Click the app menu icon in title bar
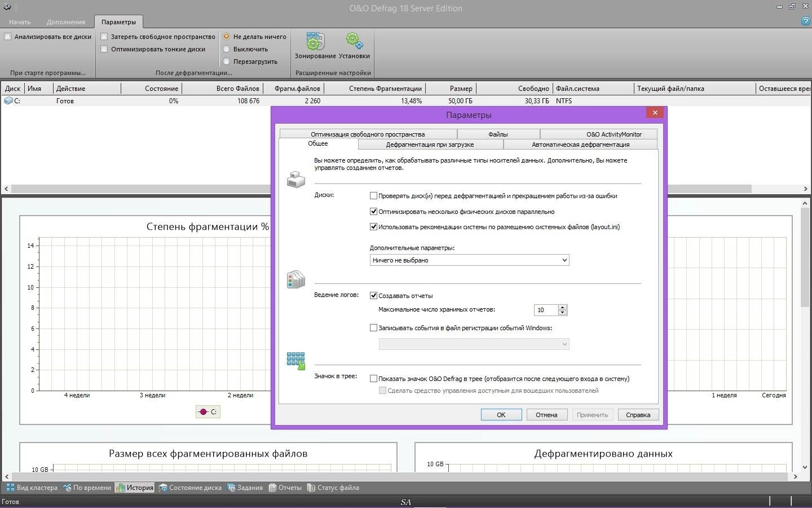This screenshot has width=812, height=508. [x=7, y=7]
